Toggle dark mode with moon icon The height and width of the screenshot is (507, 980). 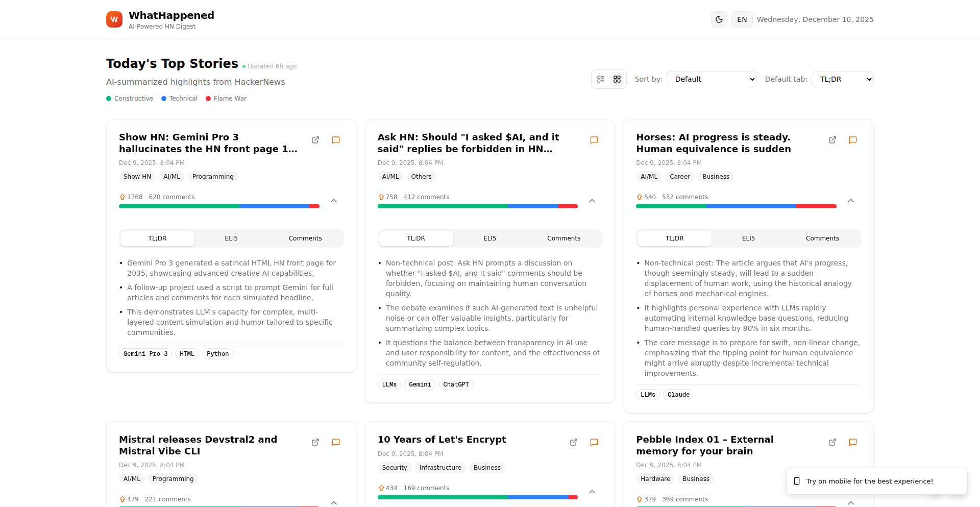click(719, 19)
